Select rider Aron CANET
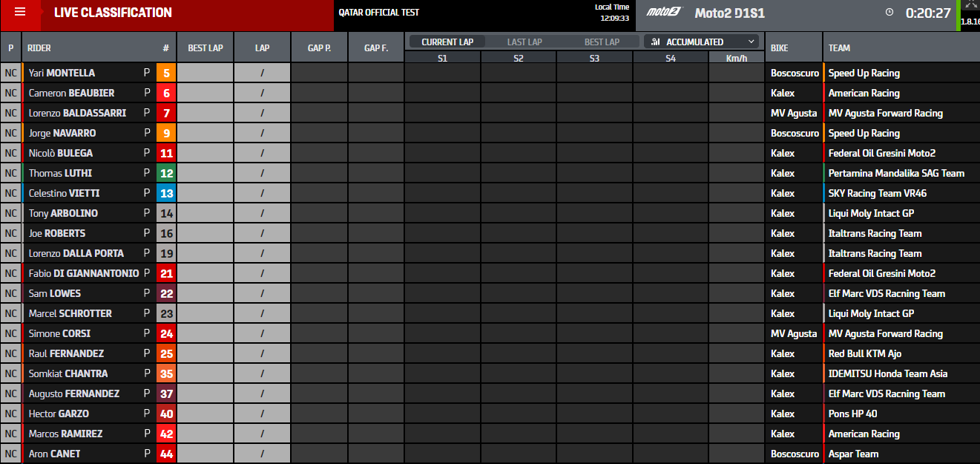980x464 pixels. point(54,454)
